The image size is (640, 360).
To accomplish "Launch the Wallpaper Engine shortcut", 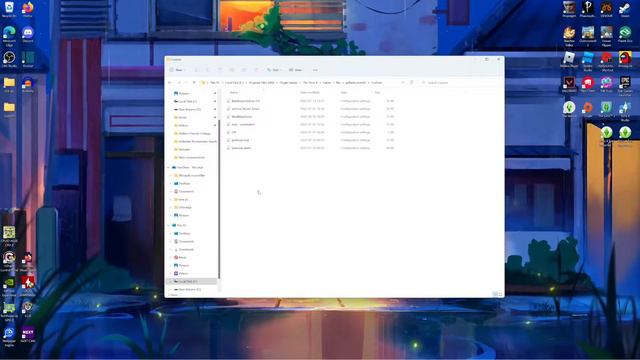I will (x=9, y=337).
